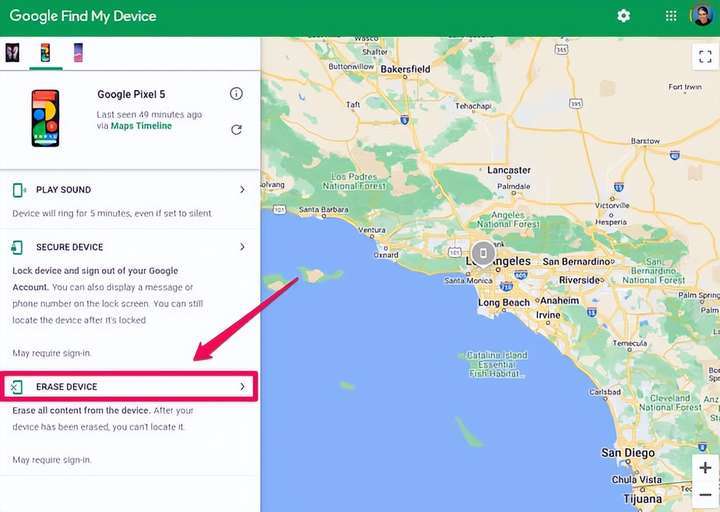Image resolution: width=720 pixels, height=512 pixels.
Task: Click the Oxnard label on map
Action: [386, 255]
